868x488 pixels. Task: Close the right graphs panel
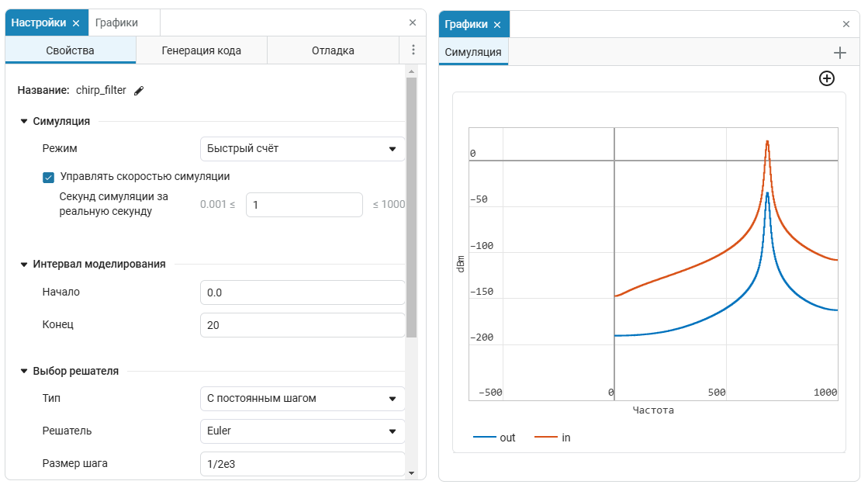coord(846,25)
